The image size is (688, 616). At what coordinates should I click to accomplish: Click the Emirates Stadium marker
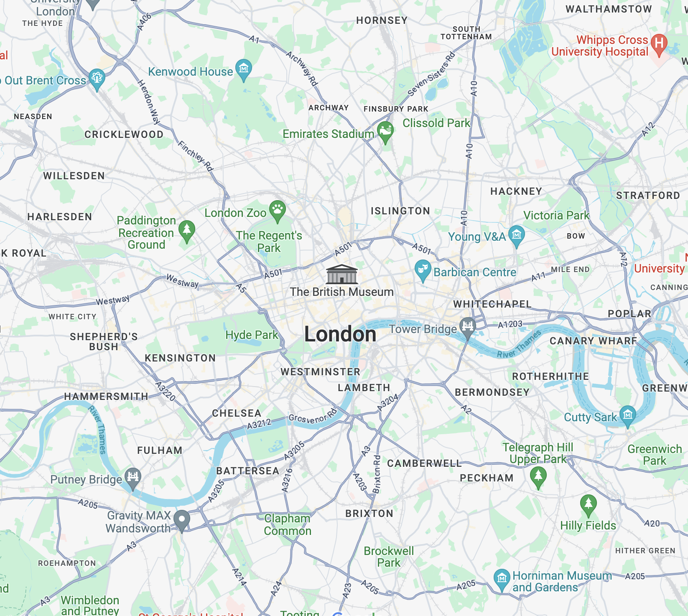tap(385, 132)
